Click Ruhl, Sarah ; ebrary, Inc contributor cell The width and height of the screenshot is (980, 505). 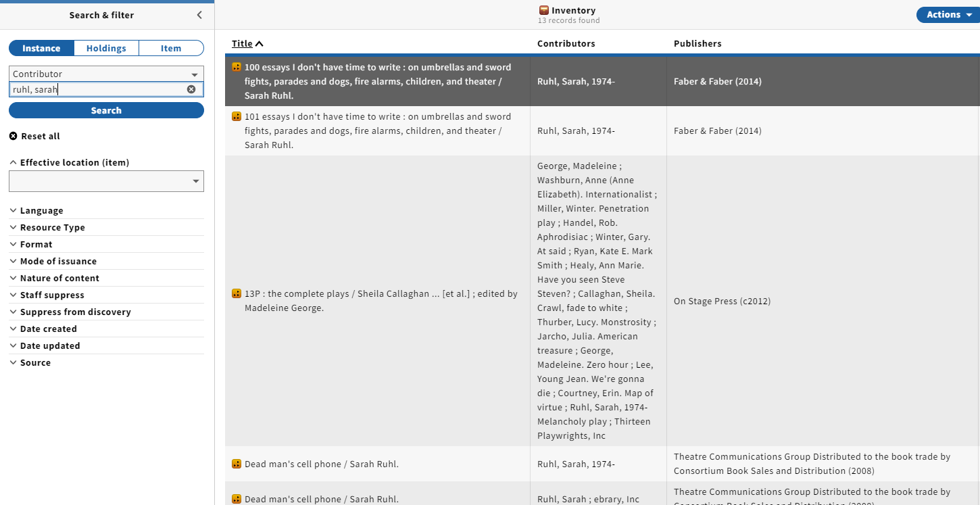[588, 499]
